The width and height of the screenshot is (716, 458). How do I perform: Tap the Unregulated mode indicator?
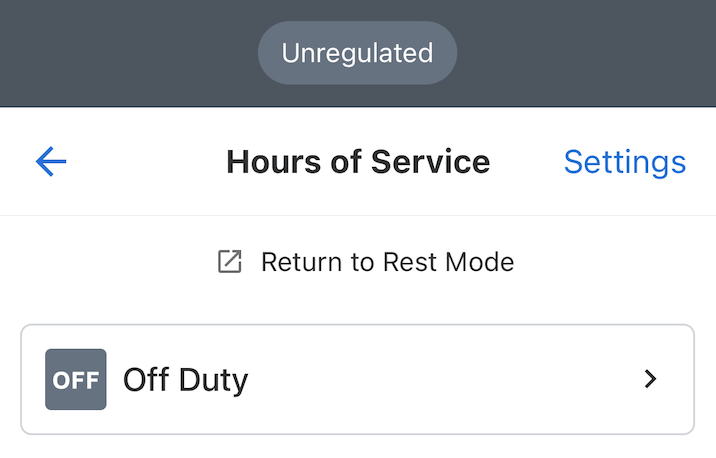click(357, 53)
